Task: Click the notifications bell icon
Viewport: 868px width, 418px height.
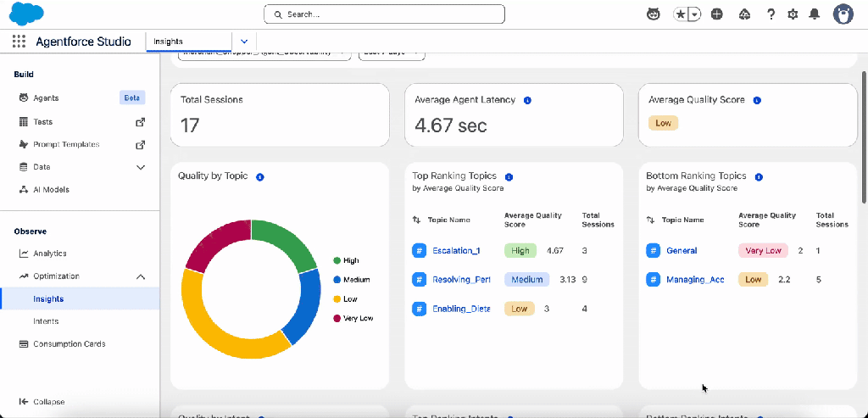Action: [815, 14]
